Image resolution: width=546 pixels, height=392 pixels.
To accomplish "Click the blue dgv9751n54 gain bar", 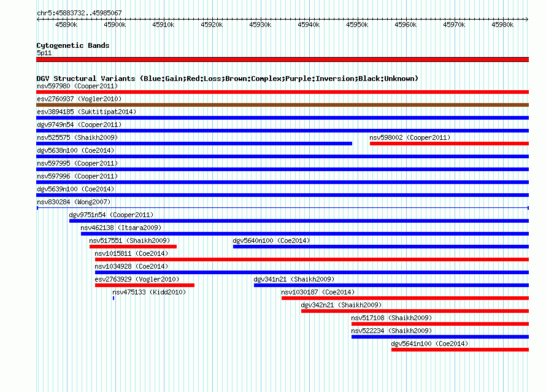I will tap(299, 221).
